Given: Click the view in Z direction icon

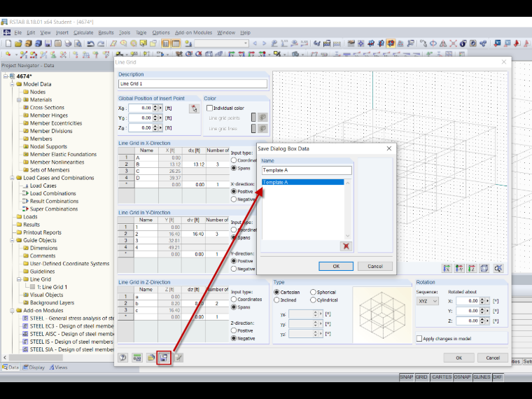Looking at the screenshot, I should [x=472, y=268].
